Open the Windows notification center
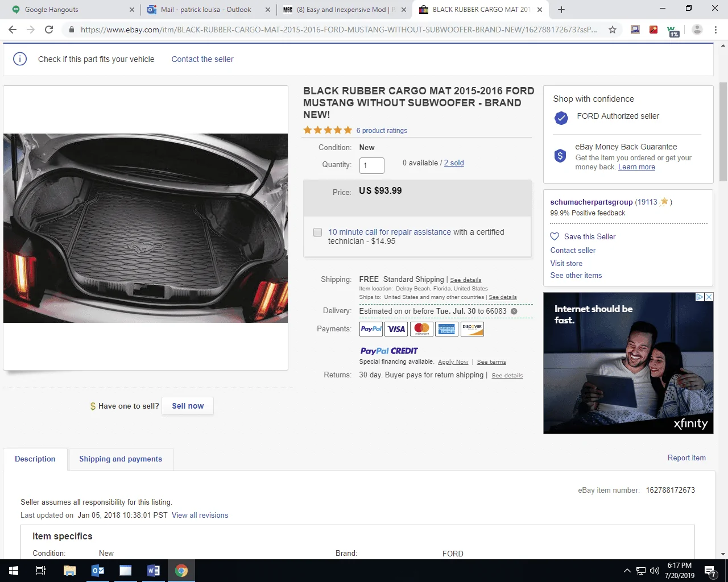The height and width of the screenshot is (582, 728). pyautogui.click(x=710, y=571)
